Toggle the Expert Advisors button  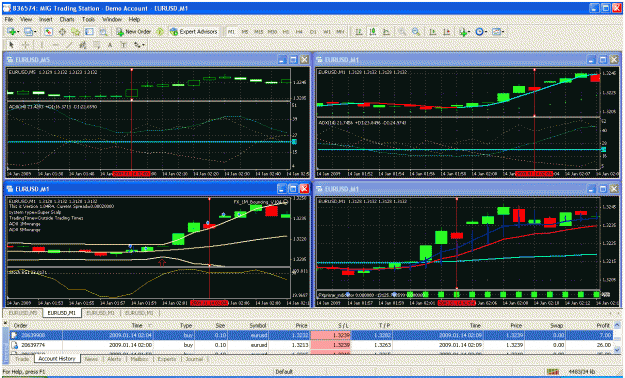tap(194, 32)
